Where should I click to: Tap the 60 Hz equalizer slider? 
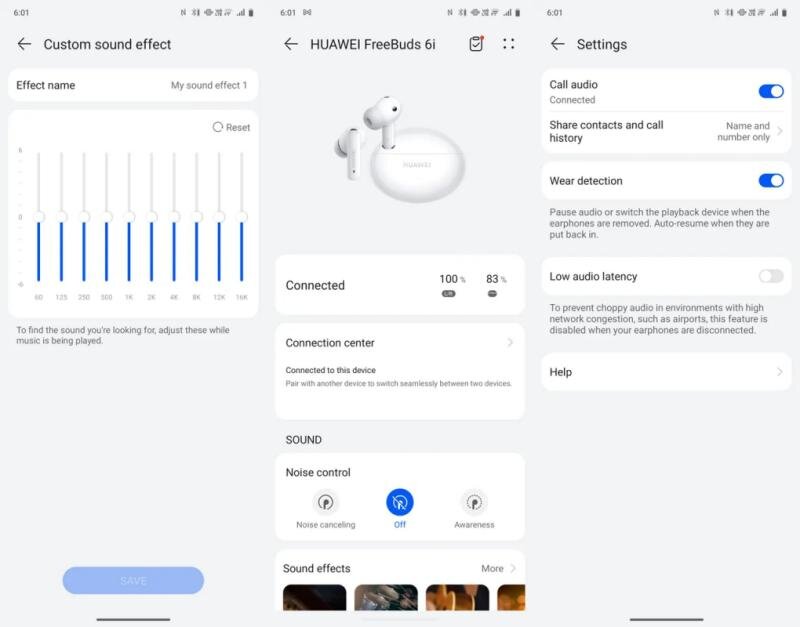pos(39,217)
